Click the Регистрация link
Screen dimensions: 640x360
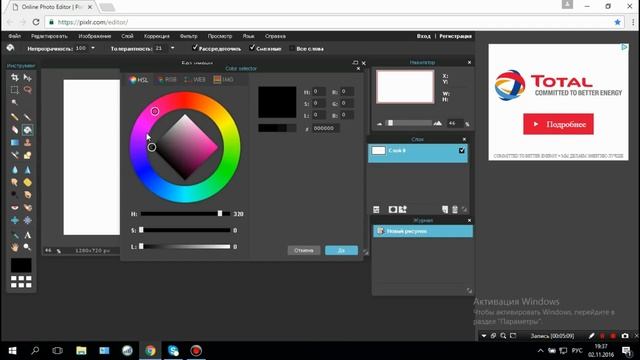point(456,36)
